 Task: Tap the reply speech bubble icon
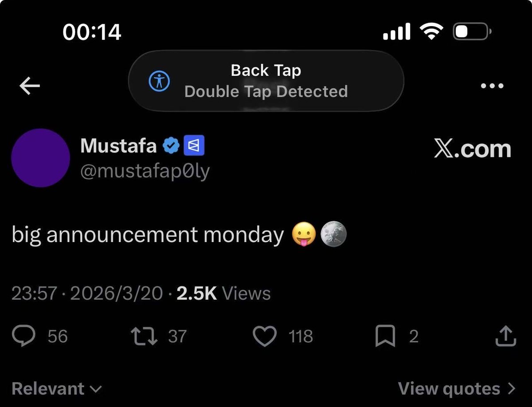pyautogui.click(x=23, y=337)
